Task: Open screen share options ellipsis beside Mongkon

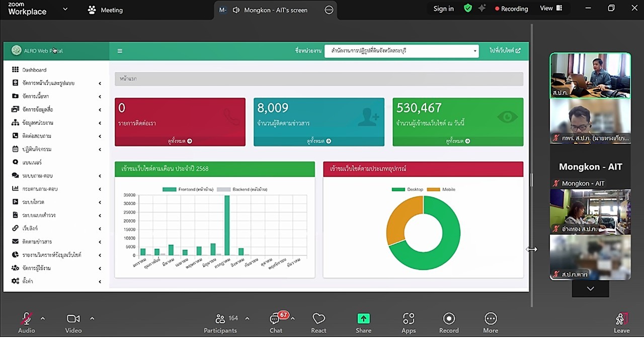Action: [x=329, y=10]
